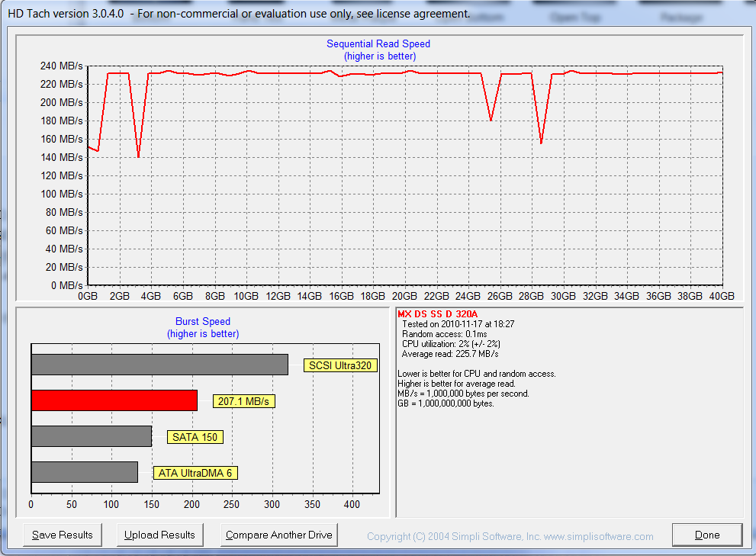Click the gray SATA 150 bar

[x=91, y=436]
